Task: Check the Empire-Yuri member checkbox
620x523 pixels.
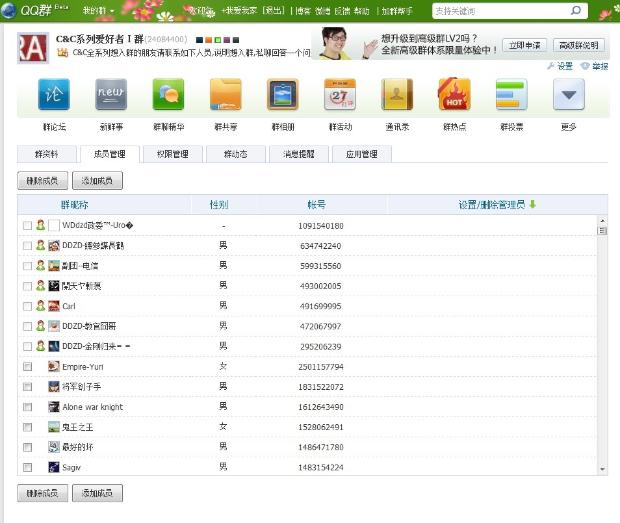Action: coord(27,366)
